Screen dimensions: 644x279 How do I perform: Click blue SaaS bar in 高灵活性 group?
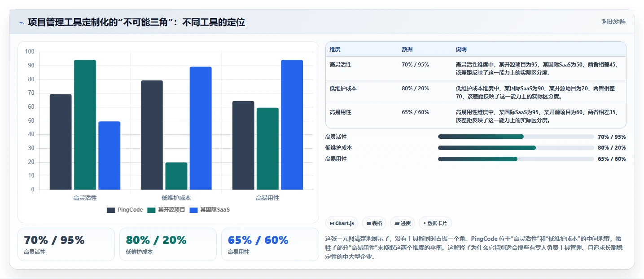pyautogui.click(x=110, y=155)
